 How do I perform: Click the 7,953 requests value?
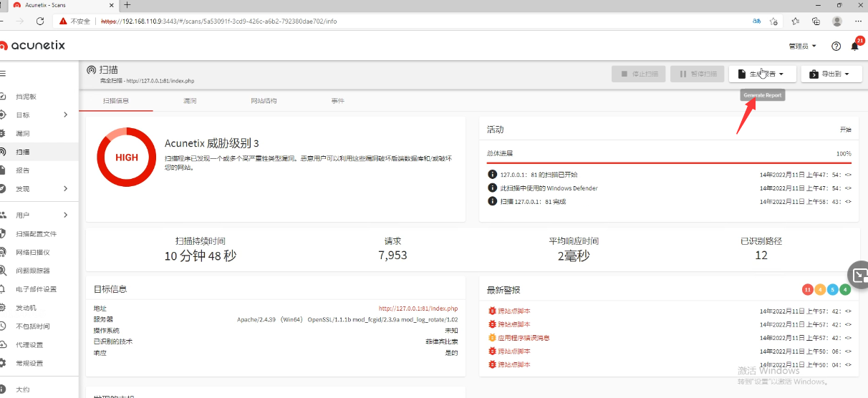392,256
